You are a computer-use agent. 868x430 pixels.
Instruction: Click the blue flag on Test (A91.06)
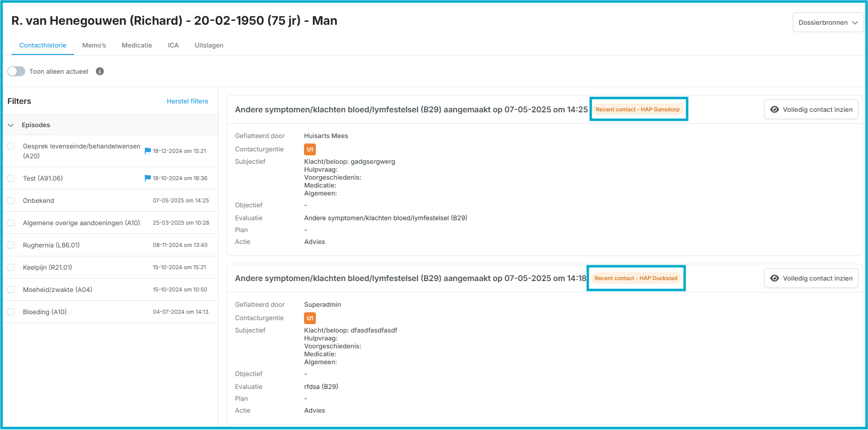[x=147, y=178]
